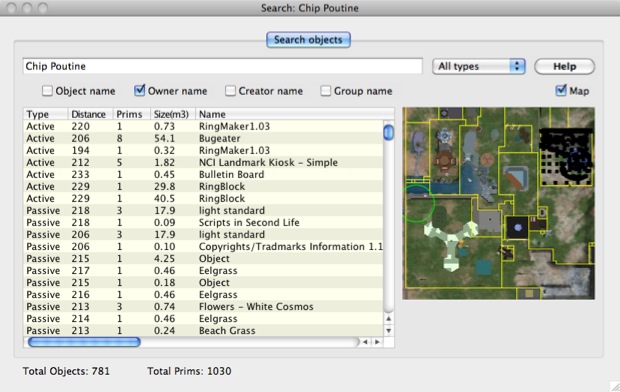Click the horizontal scroll right arrow

(377, 342)
